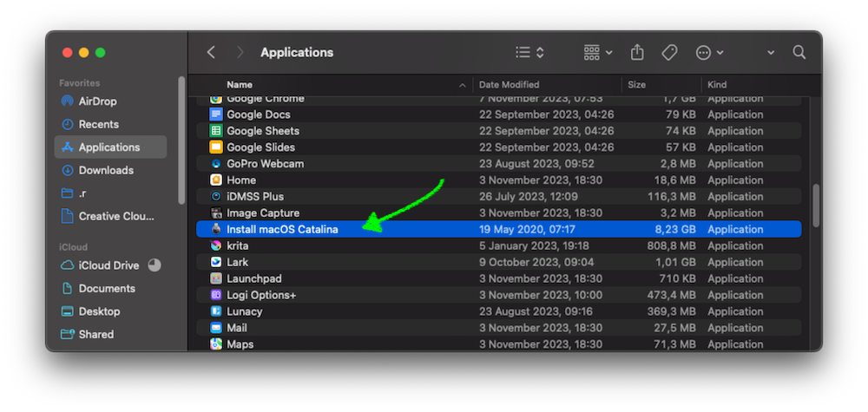
Task: Go back with the left chevron
Action: (x=211, y=53)
